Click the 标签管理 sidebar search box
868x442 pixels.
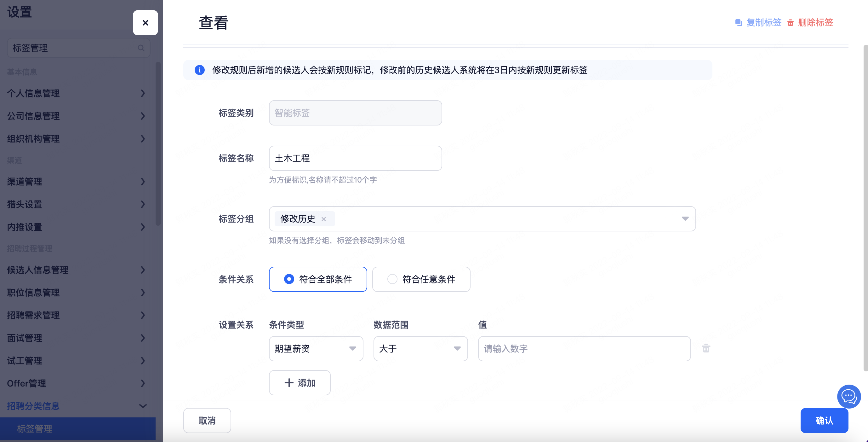click(78, 48)
